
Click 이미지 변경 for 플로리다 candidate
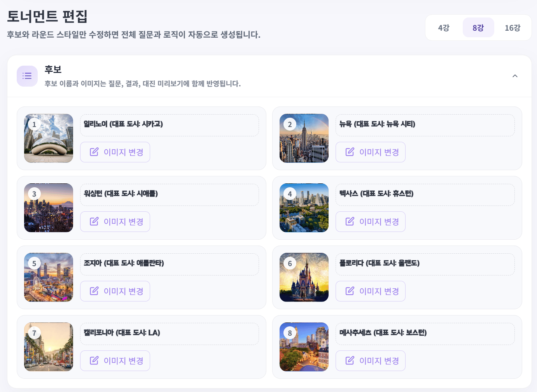click(371, 291)
